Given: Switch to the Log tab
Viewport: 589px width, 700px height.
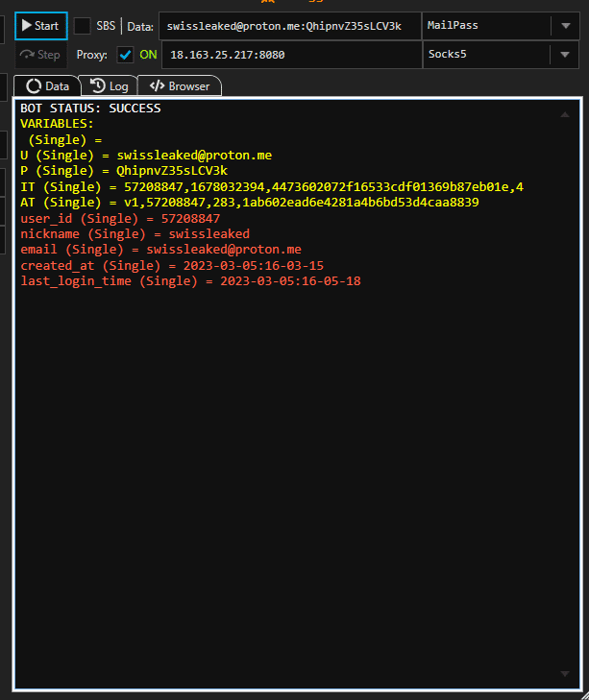Looking at the screenshot, I should pos(109,85).
